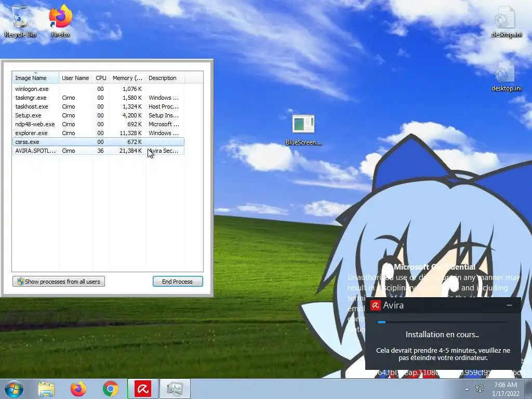This screenshot has height=399, width=532.
Task: Select the AVIRA.SPOTL... process row
Action: tap(98, 151)
